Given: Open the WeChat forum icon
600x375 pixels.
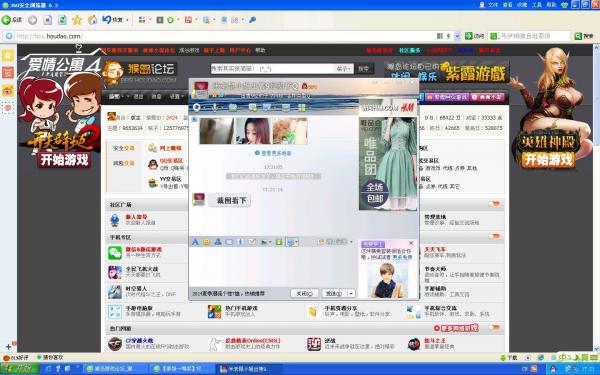Looking at the screenshot, I should [115, 253].
